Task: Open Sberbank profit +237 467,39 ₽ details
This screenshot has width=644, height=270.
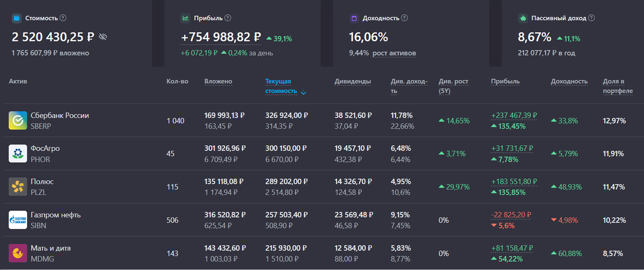Action: pyautogui.click(x=514, y=115)
